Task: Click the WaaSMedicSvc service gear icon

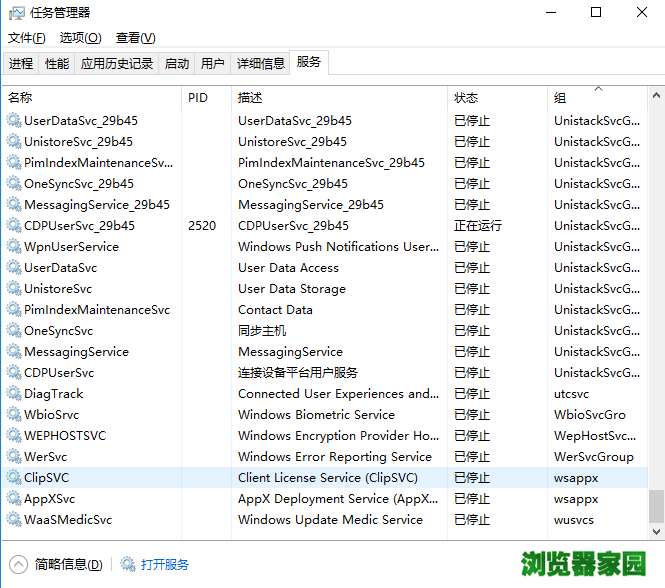Action: tap(13, 520)
